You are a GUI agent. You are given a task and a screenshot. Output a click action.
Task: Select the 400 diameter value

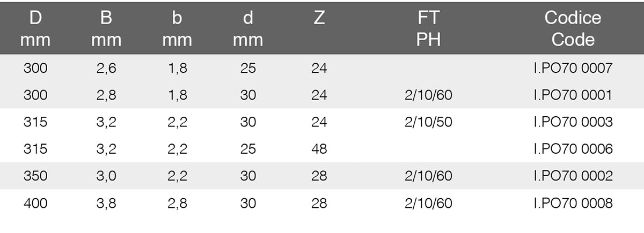pos(36,204)
